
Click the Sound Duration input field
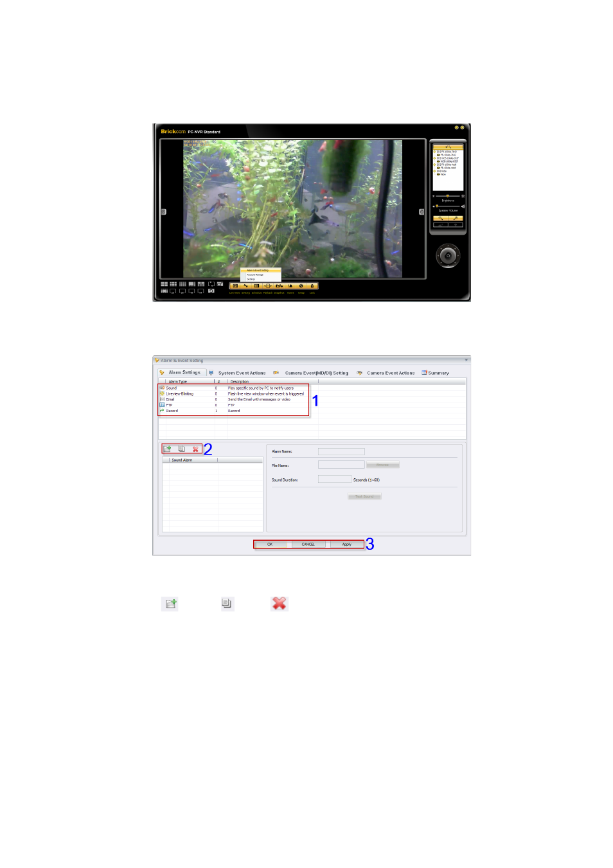335,479
